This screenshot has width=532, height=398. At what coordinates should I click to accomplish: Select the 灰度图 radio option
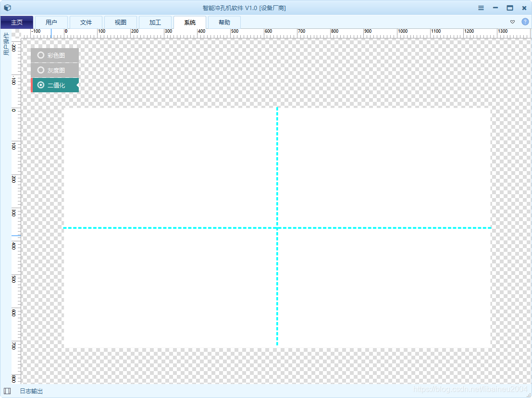[55, 70]
